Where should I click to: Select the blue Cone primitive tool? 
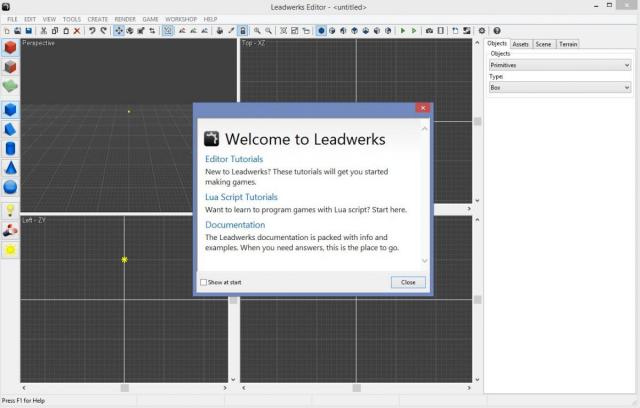[x=10, y=167]
